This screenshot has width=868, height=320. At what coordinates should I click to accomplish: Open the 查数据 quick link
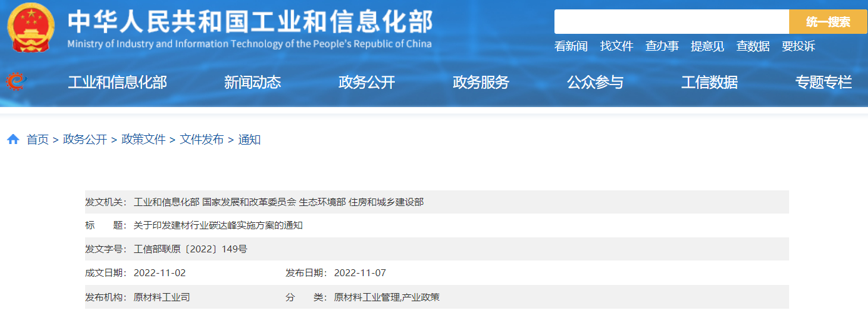pos(753,46)
